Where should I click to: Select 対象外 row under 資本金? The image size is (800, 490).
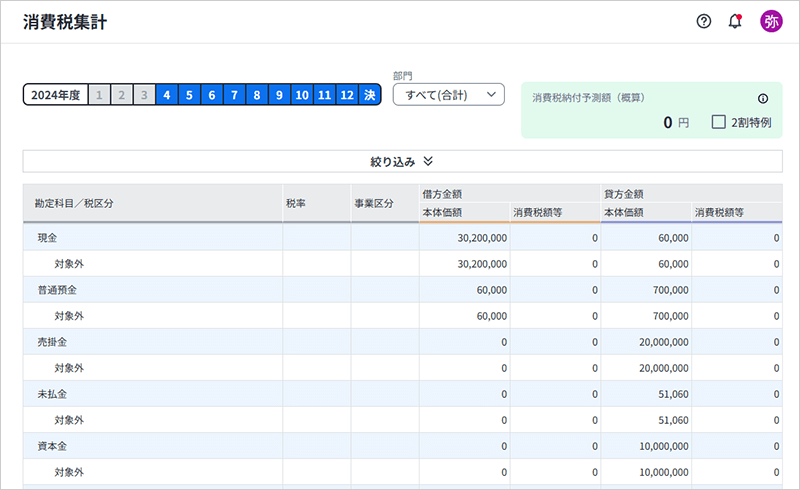(x=403, y=472)
